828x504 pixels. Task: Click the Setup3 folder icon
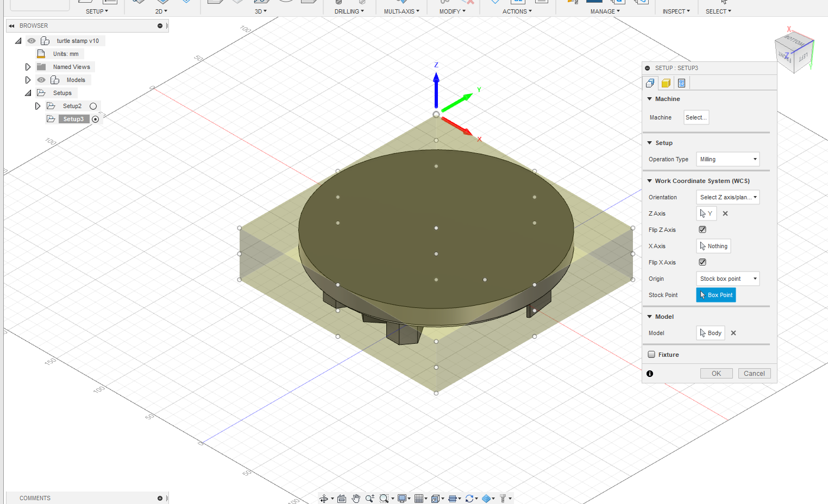click(x=51, y=119)
